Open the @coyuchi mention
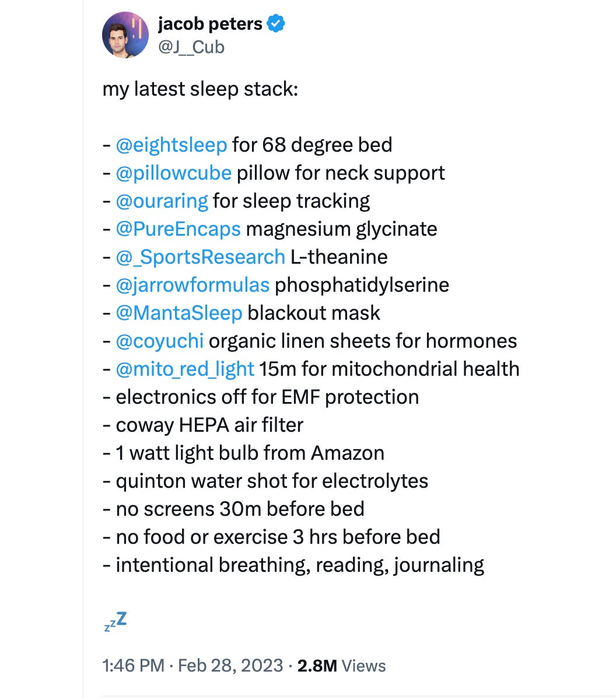Screen dimensions: 616x699 (160, 341)
